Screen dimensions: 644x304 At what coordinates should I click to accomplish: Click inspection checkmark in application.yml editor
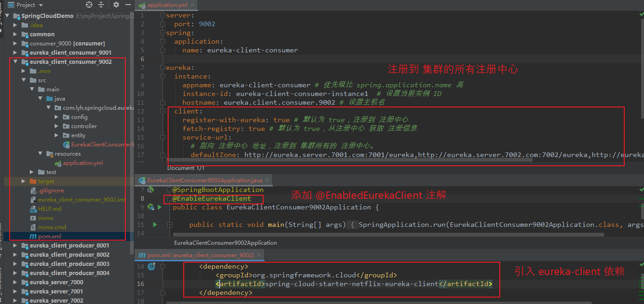click(x=641, y=15)
